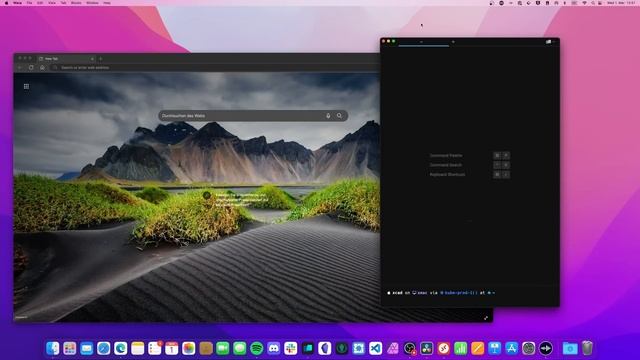Go to the browser home page
Screen dimensions: 640x360
click(x=42, y=67)
